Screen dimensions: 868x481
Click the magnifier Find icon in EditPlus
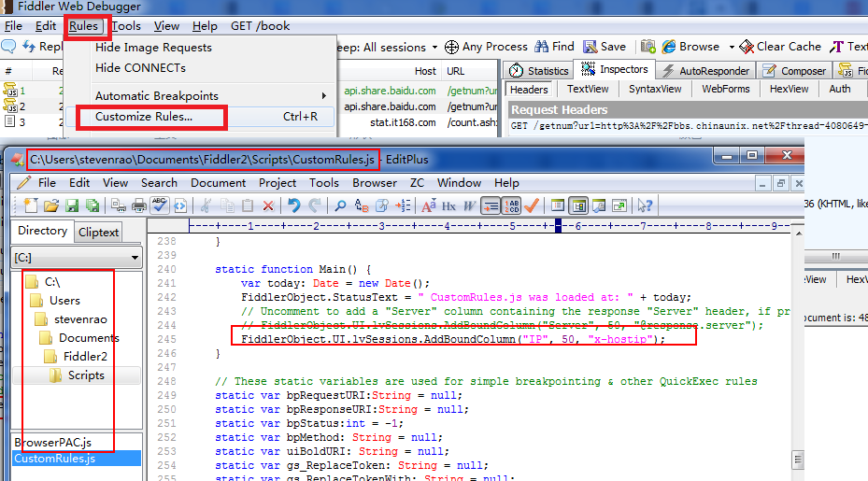coord(340,205)
